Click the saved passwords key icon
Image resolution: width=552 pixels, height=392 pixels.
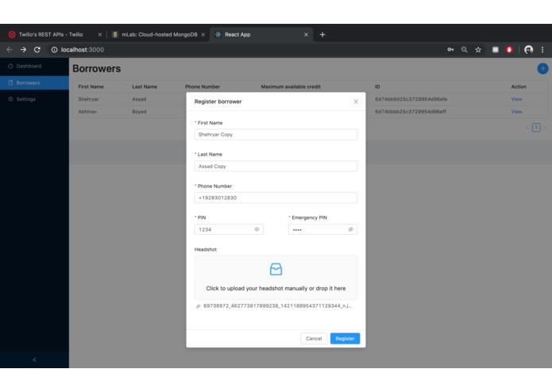click(x=450, y=50)
